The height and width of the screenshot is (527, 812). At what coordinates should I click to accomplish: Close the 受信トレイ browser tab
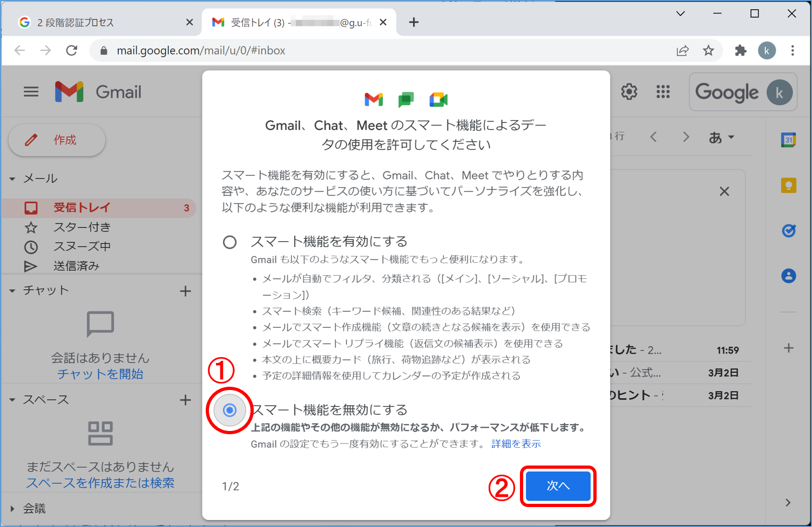pos(383,22)
